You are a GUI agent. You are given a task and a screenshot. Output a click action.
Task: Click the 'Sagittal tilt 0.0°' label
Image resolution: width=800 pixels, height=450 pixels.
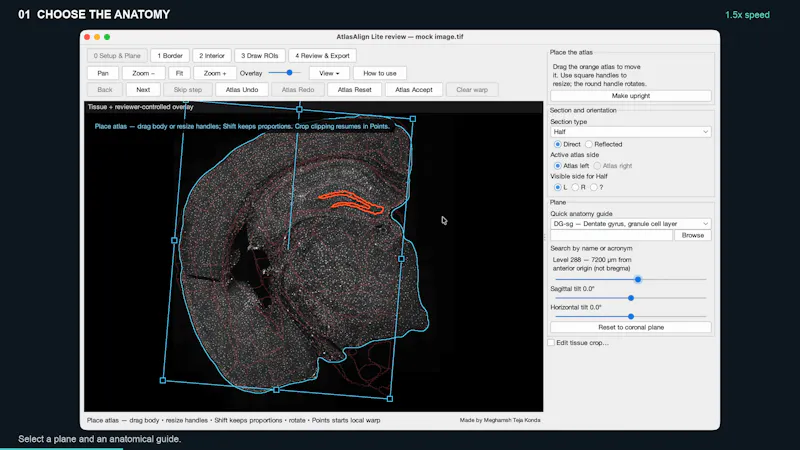tap(572, 289)
